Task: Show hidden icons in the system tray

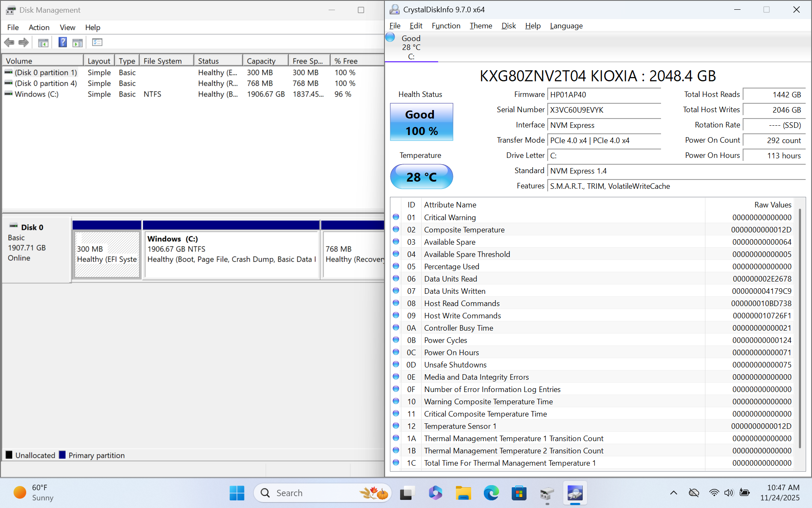Action: [674, 493]
